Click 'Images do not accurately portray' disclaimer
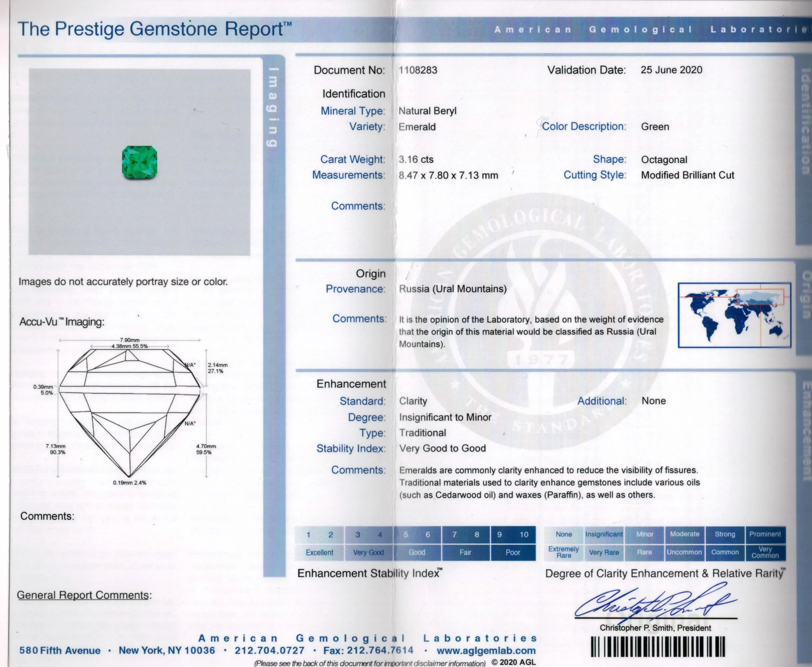Screen dimensions: 812x667 123,282
